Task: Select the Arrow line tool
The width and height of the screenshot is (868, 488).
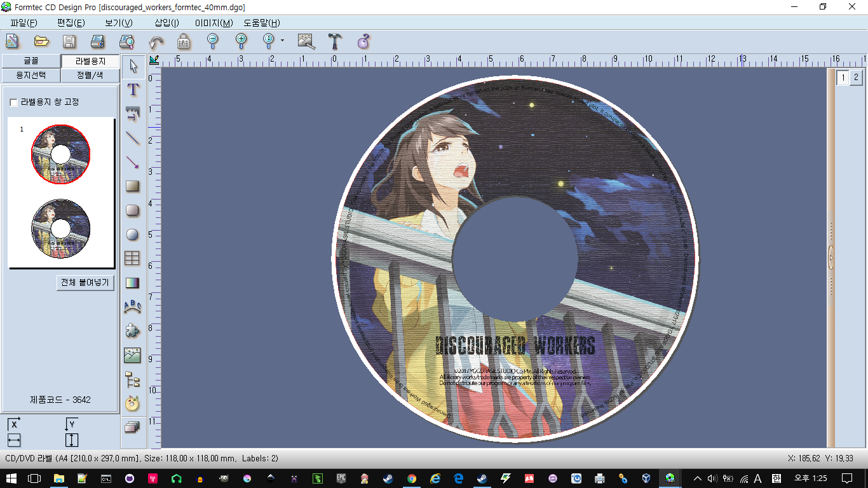Action: pos(133,161)
